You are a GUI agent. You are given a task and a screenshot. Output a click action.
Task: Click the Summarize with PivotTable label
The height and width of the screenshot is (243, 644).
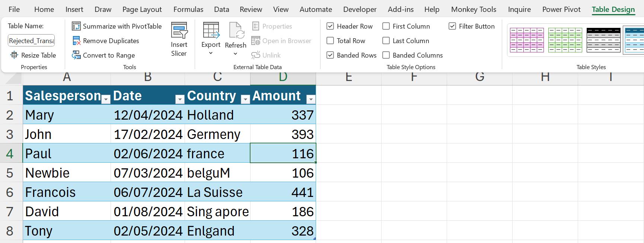pos(122,26)
